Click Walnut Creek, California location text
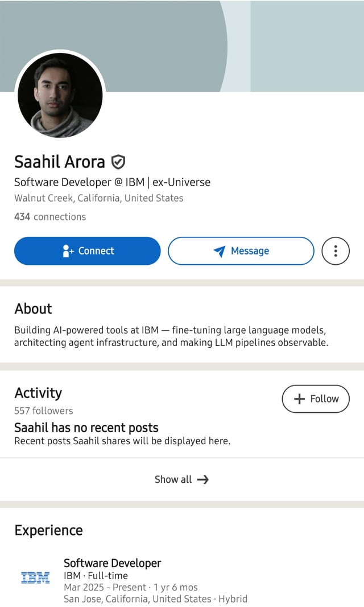The image size is (364, 607). (98, 198)
